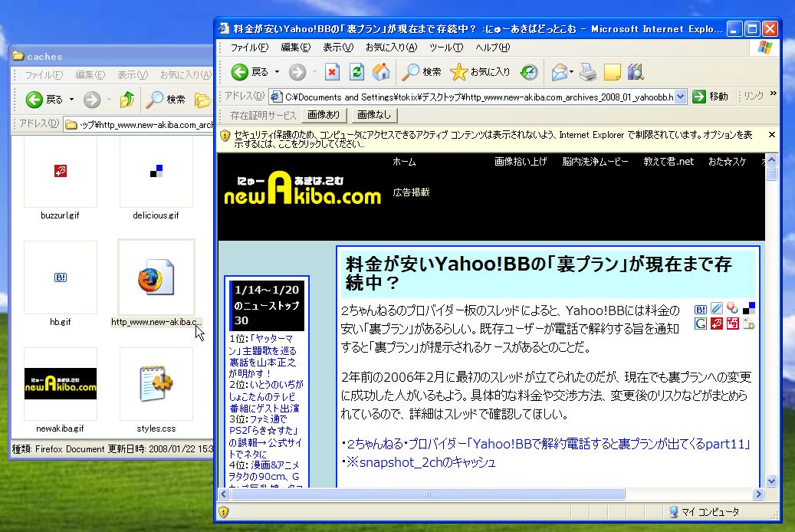Open 編集(E) menu in Internet Explorer

click(296, 48)
